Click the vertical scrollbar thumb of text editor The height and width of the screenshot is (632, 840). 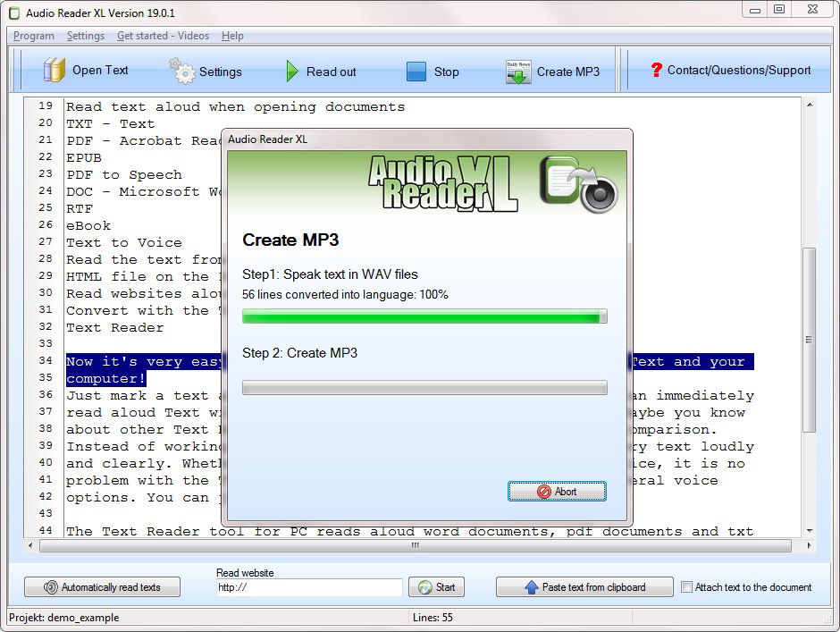(x=809, y=340)
